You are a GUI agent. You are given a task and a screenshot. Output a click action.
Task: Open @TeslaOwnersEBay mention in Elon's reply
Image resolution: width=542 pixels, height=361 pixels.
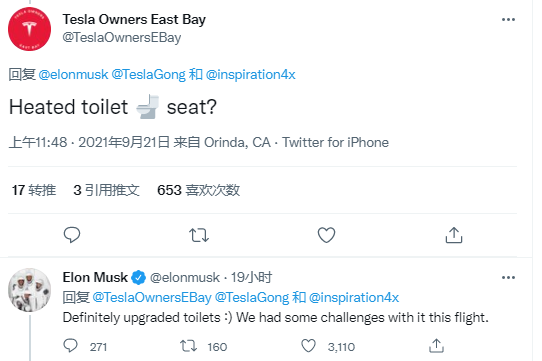pos(152,297)
